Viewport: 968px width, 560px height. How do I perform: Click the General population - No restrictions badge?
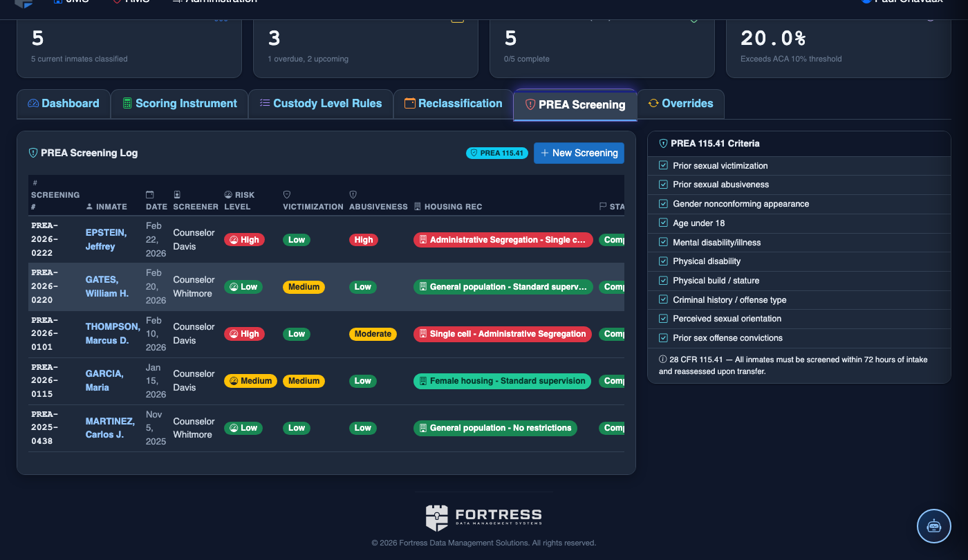[x=495, y=428]
